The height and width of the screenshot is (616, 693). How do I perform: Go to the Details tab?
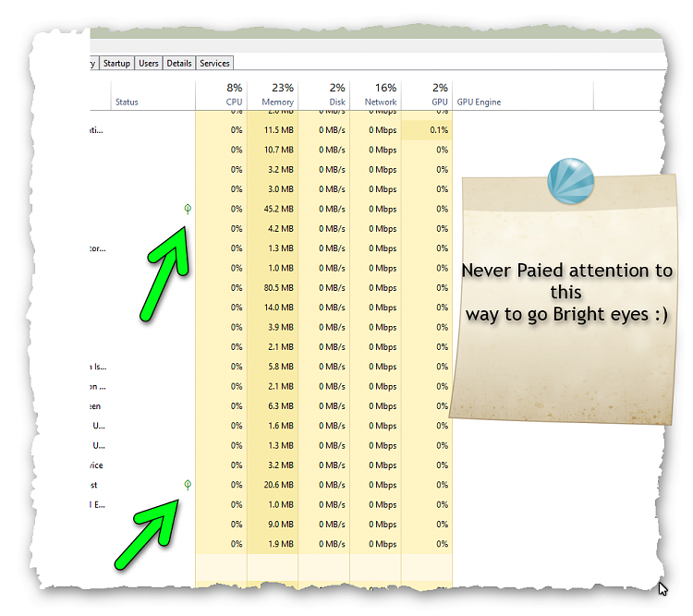tap(179, 63)
